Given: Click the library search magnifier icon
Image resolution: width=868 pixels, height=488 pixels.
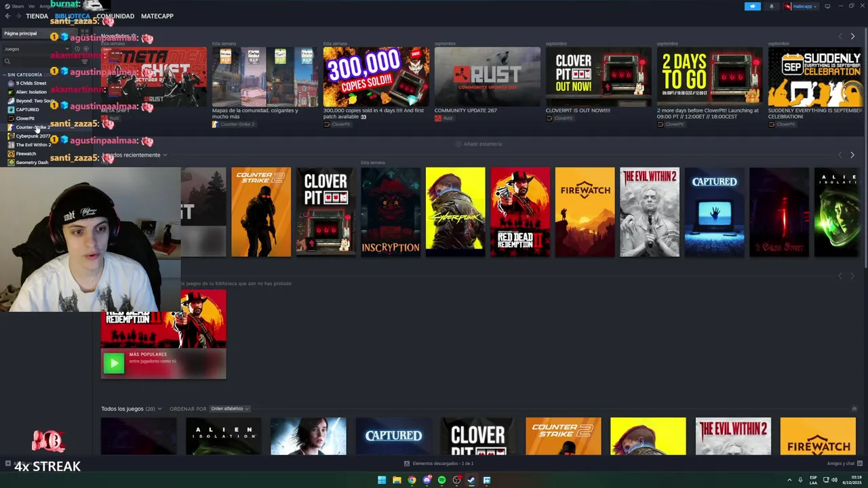Looking at the screenshot, I should click(7, 62).
